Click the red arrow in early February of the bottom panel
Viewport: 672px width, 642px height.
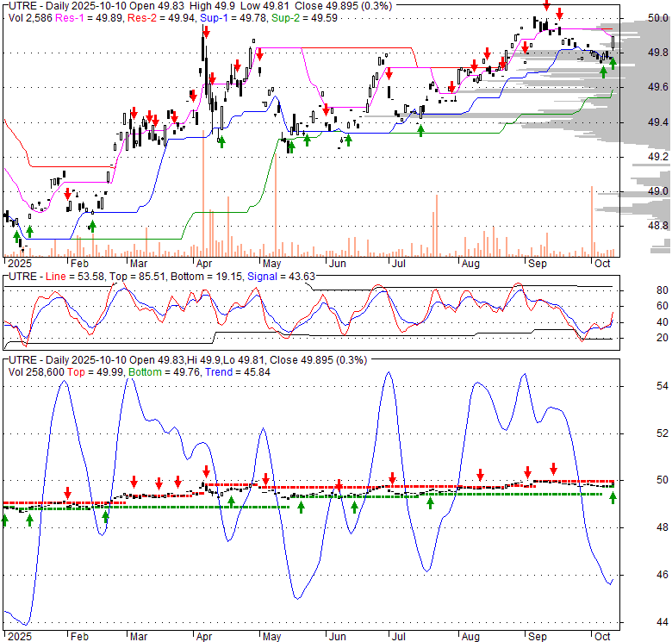click(68, 493)
